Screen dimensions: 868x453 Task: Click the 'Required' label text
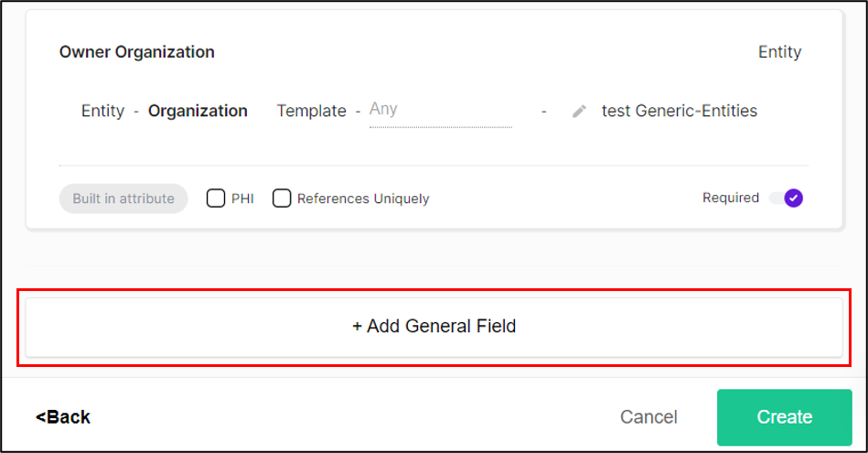click(730, 198)
